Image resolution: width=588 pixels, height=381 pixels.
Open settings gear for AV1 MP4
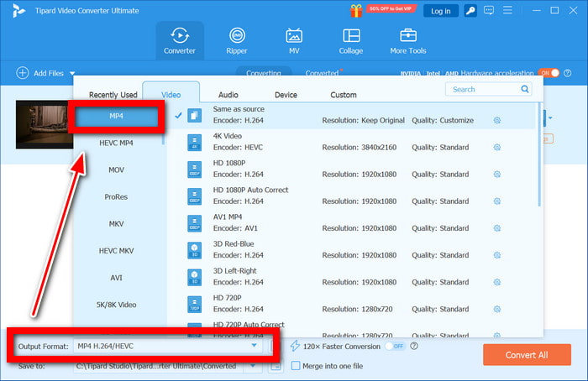tap(497, 228)
